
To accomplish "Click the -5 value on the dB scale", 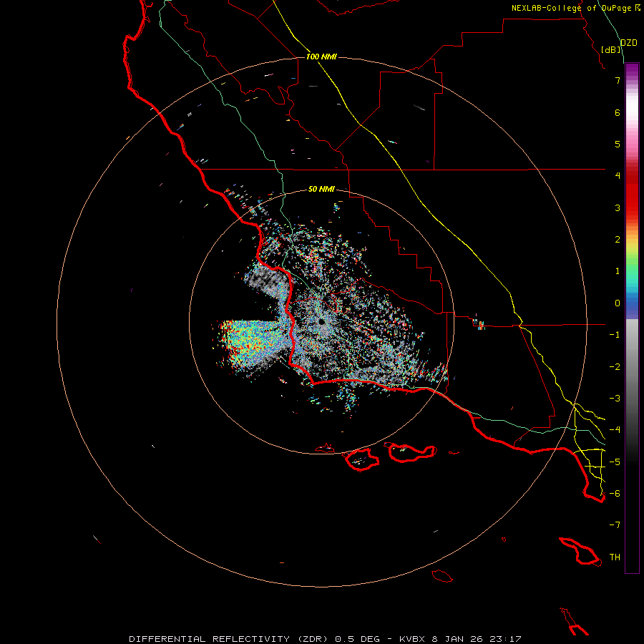I will [615, 462].
